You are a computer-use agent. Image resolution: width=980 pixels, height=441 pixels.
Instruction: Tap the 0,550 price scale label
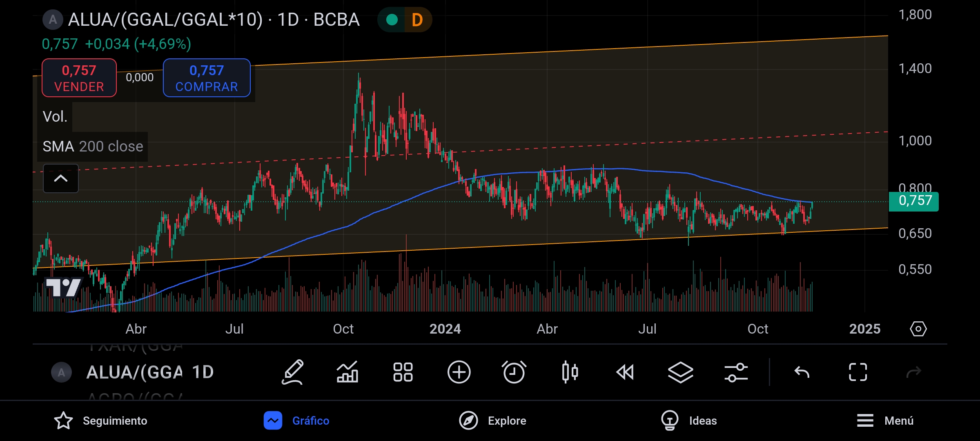click(x=915, y=269)
